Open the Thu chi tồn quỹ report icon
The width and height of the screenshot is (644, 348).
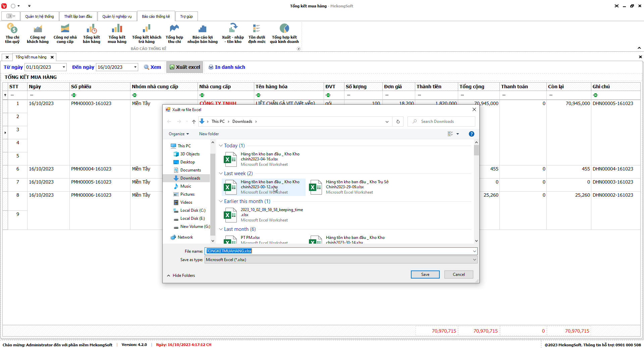coord(12,33)
